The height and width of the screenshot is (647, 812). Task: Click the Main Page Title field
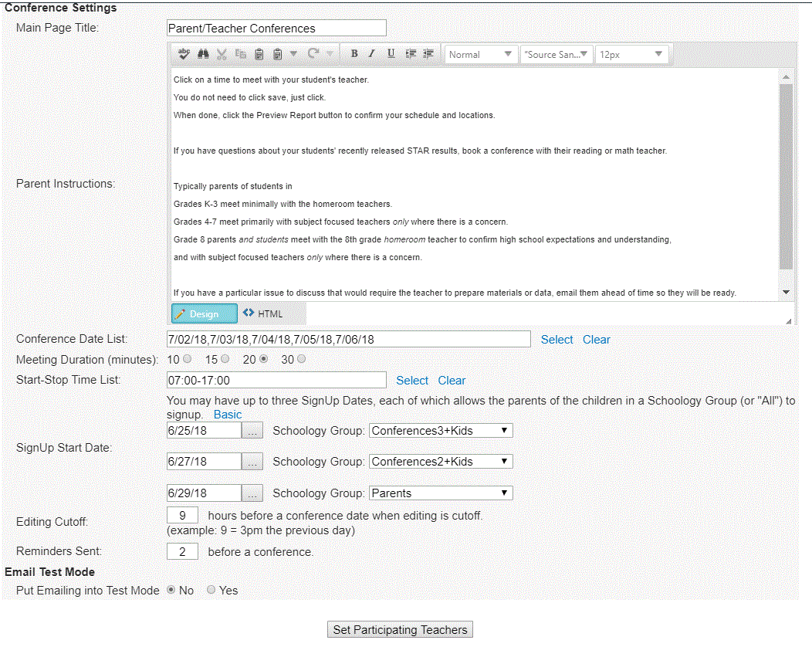click(276, 29)
